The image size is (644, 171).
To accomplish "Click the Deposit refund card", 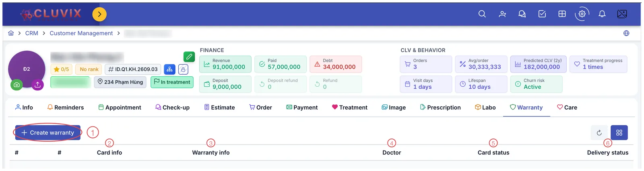I will click(281, 84).
